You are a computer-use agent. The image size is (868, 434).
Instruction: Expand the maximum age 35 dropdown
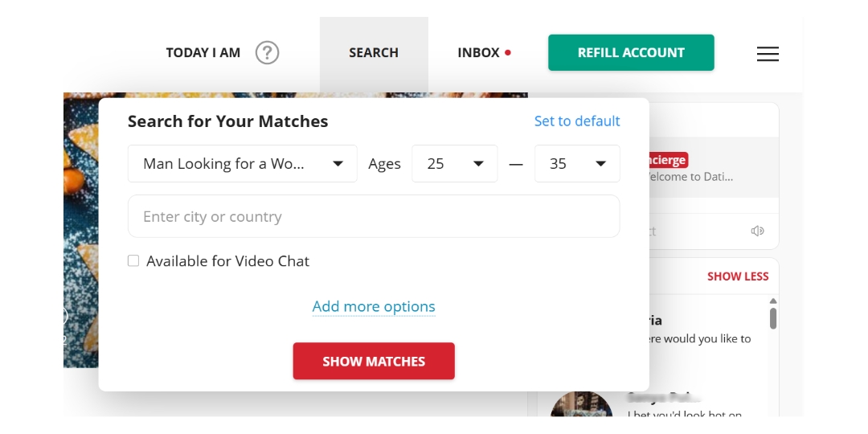[577, 164]
